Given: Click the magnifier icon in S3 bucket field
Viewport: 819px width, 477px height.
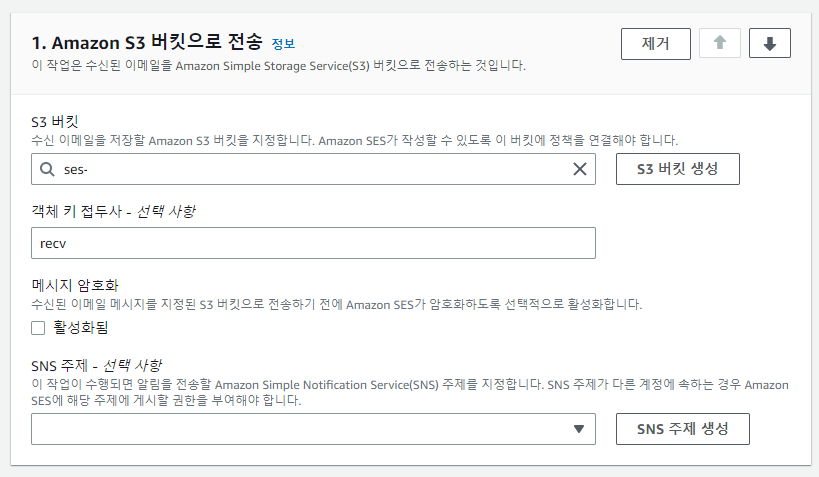Looking at the screenshot, I should click(47, 169).
